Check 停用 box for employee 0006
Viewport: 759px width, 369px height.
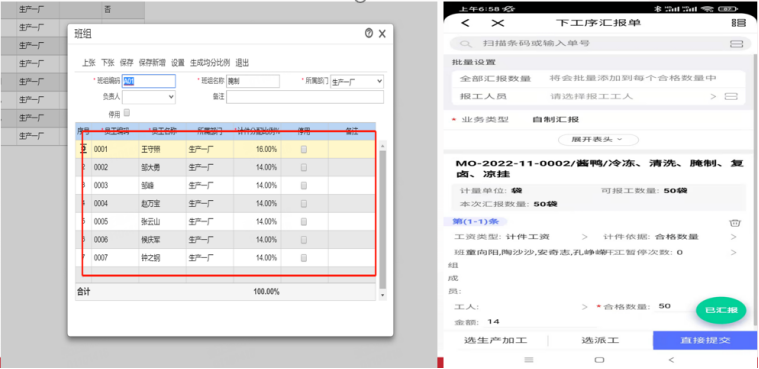coord(304,240)
